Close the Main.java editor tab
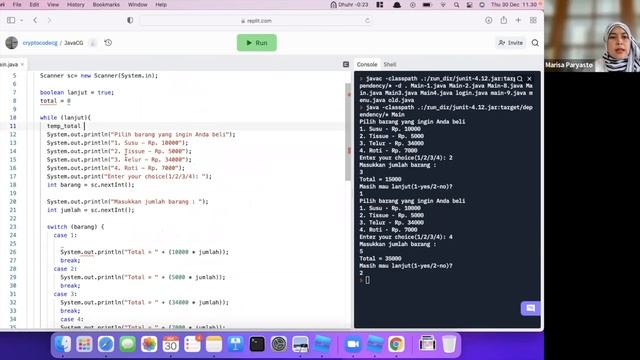640x360 pixels. [x=22, y=64]
